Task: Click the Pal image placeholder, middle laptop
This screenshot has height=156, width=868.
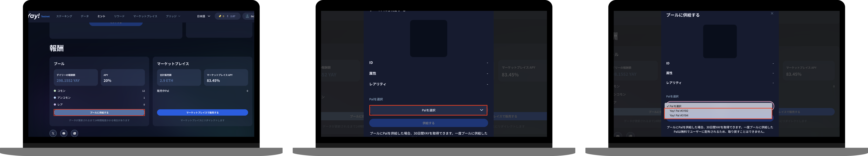Action: coord(428,38)
